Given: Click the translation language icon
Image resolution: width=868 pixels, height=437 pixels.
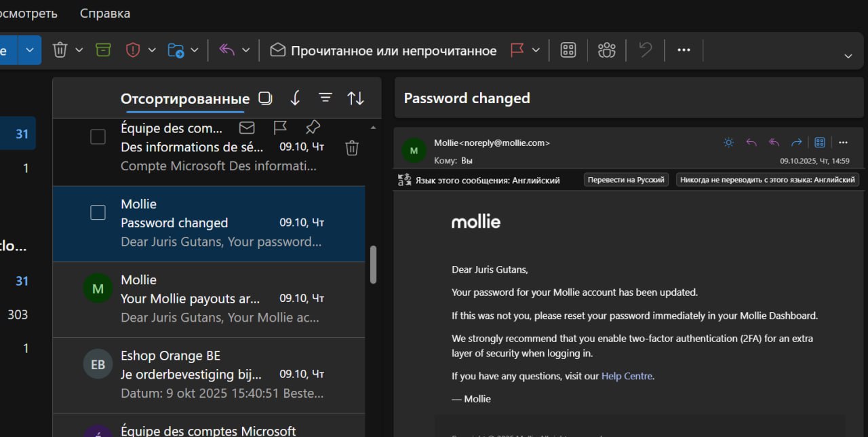Looking at the screenshot, I should coord(404,180).
